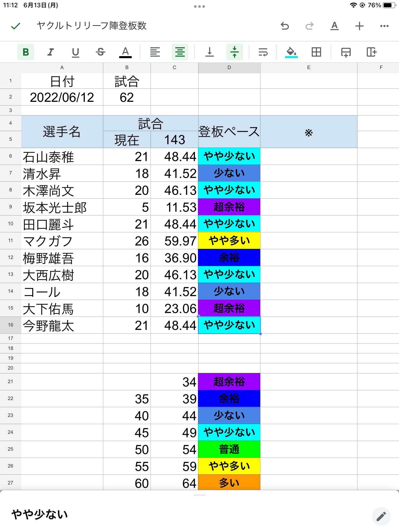Screen dimensions: 399x532
Task: Select cell with value 11.53
Action: click(175, 207)
